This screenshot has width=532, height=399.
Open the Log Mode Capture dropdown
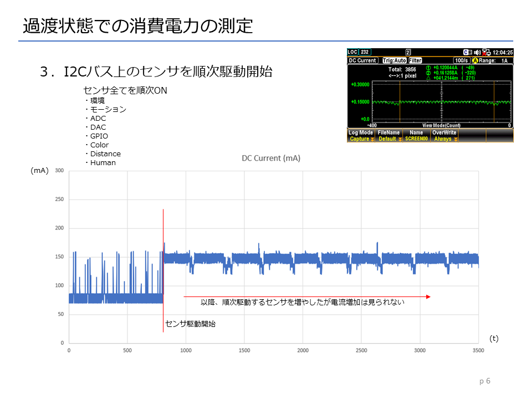coord(361,136)
